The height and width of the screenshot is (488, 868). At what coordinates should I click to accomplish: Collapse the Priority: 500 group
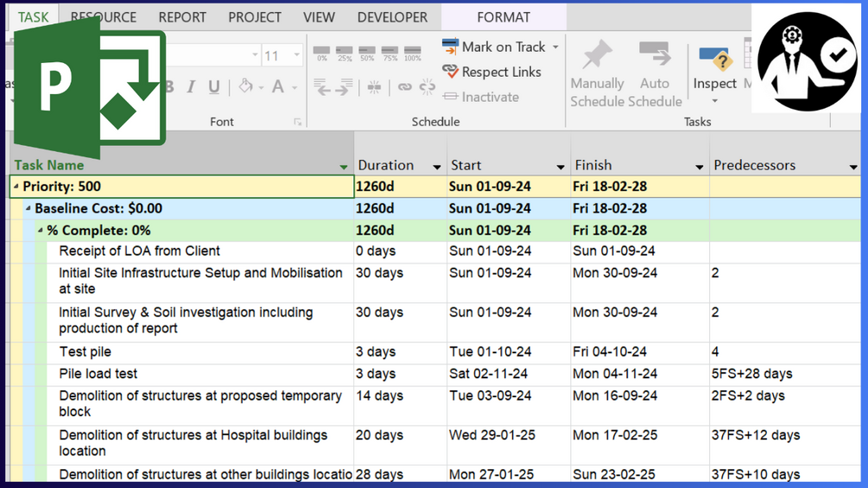tap(16, 187)
